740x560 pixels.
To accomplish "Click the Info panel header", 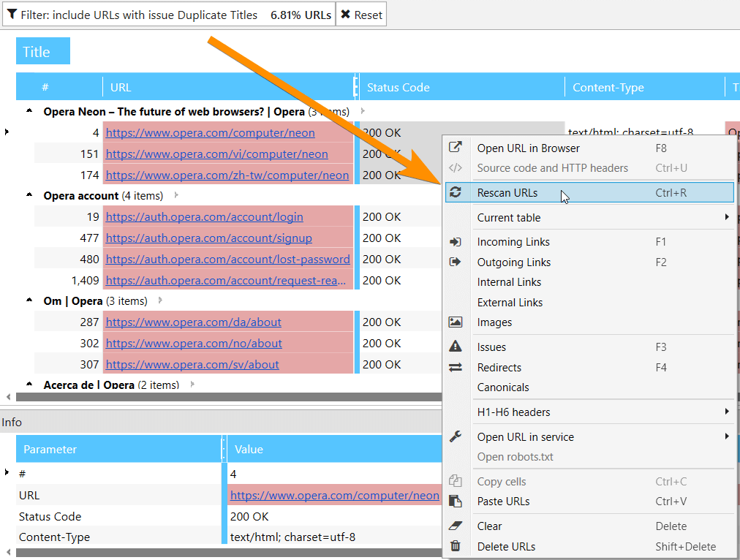I will (221, 422).
